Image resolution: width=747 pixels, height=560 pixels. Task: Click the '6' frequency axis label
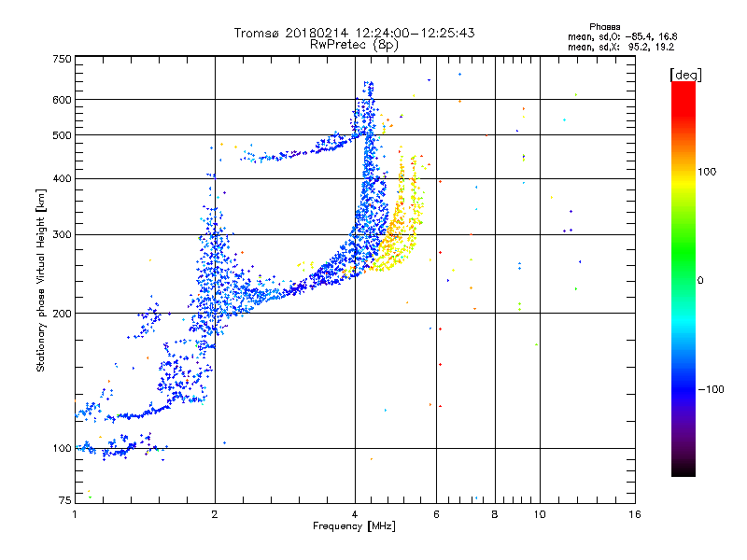tap(436, 514)
